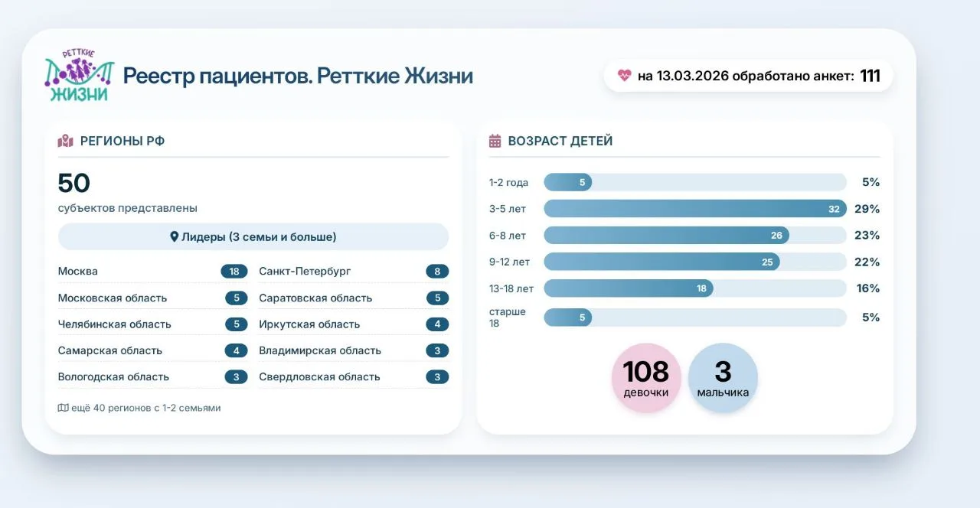Select the Вологодская область row

coord(153,377)
